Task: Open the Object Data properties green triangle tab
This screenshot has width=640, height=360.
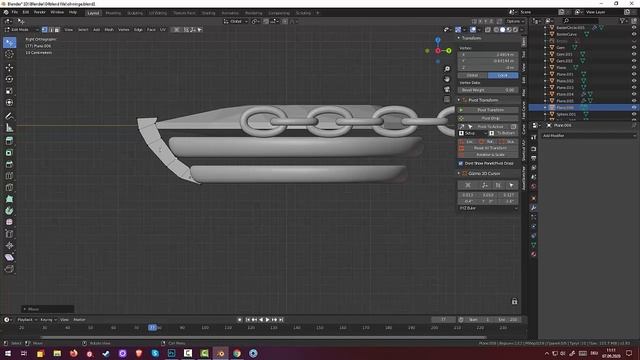Action: (533, 244)
